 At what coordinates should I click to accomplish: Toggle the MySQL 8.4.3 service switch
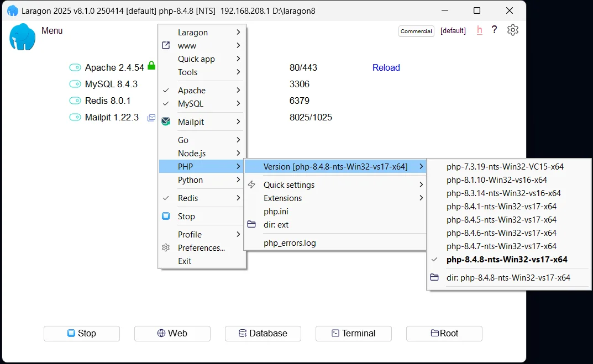pos(75,85)
